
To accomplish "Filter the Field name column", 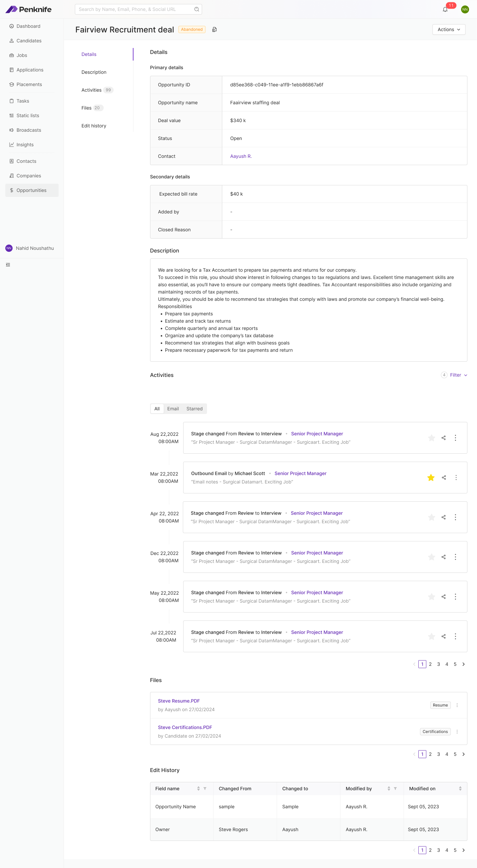I will pos(205,789).
